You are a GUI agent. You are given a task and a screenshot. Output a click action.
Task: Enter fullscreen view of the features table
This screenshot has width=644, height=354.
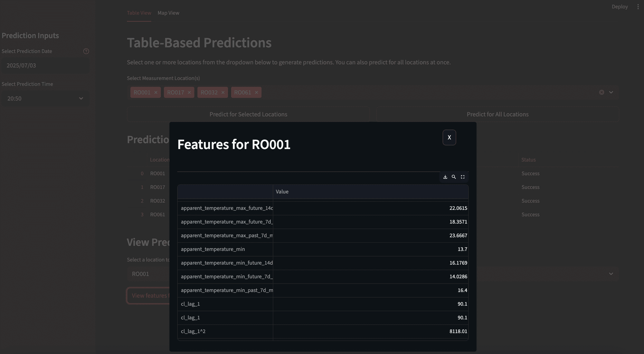point(462,177)
